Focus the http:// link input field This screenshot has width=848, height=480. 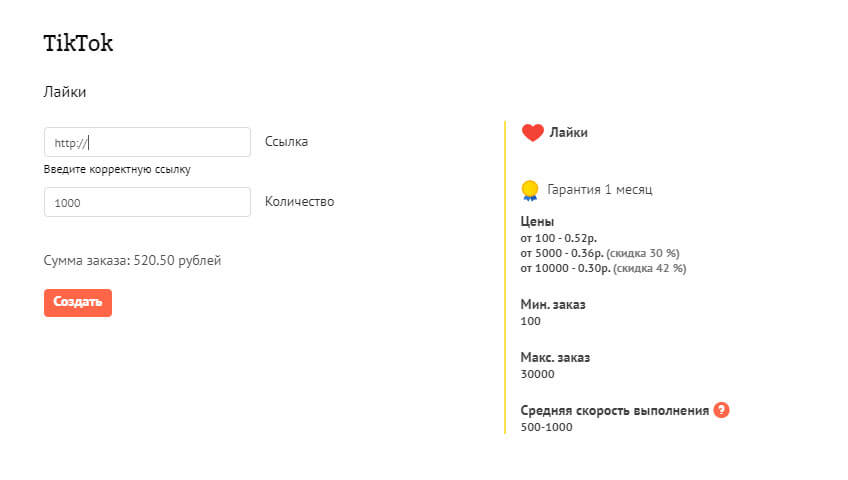[147, 142]
